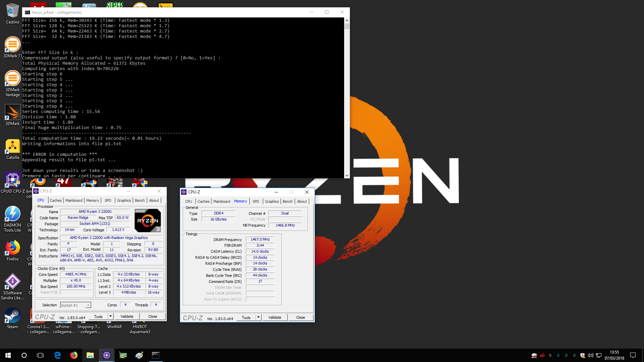
Task: Open Bench tab in left CPU-Z window
Action: coord(140,200)
